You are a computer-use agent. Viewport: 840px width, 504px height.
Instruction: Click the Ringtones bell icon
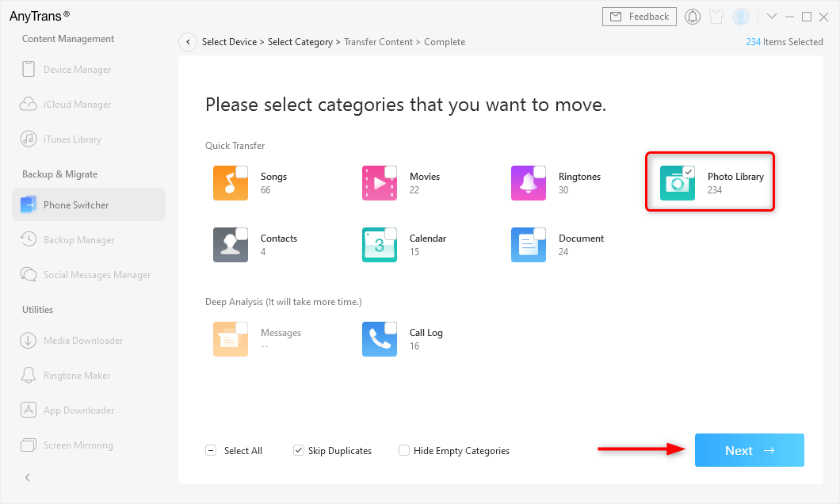coord(529,183)
